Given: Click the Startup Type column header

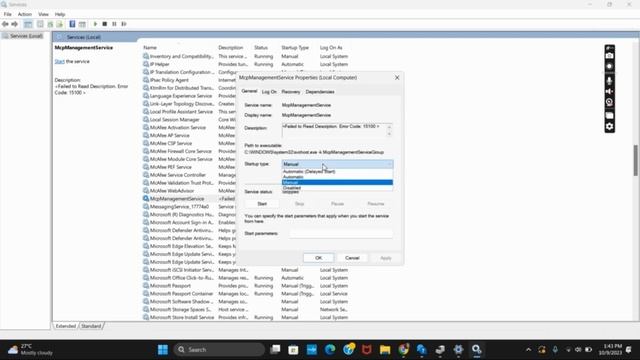Looking at the screenshot, I should 295,48.
